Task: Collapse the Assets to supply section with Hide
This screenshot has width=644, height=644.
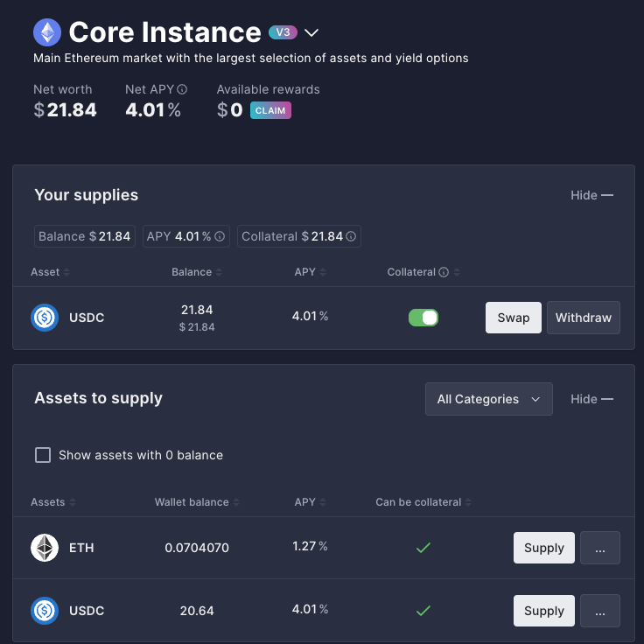Action: [591, 399]
